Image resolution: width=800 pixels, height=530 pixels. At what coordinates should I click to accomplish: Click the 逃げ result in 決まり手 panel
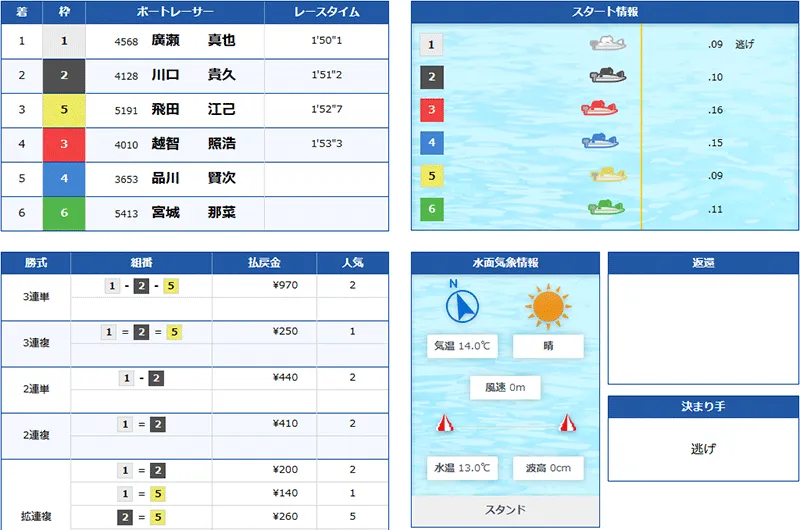703,449
